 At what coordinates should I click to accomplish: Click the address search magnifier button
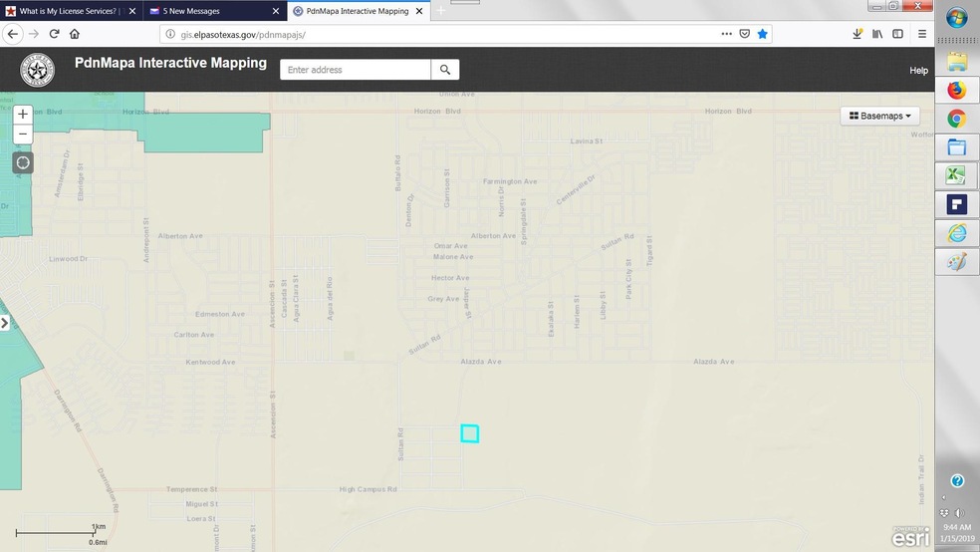(445, 70)
